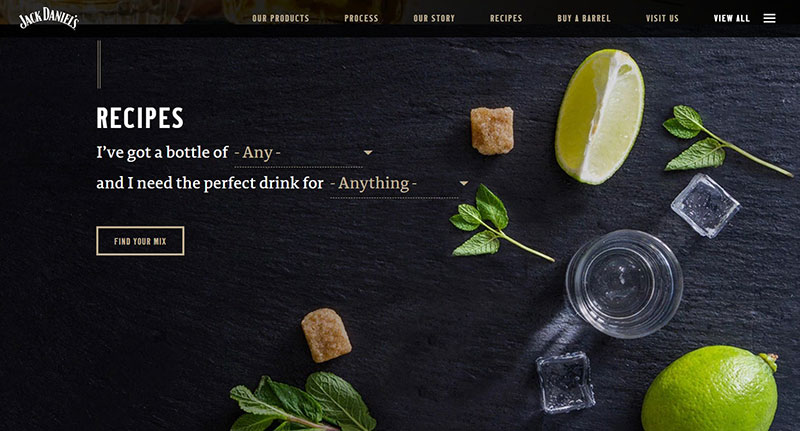
Task: Click the bottle dropdown arrow
Action: pyautogui.click(x=368, y=153)
